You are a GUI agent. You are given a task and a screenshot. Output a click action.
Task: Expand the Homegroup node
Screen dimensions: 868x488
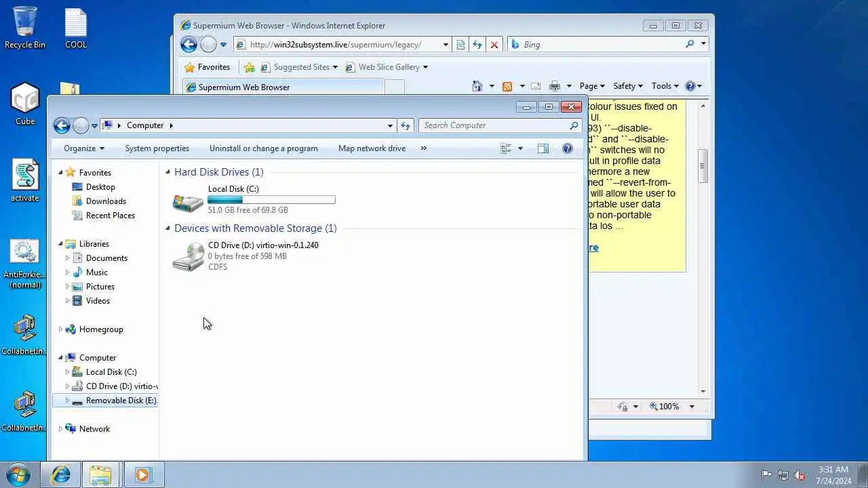point(60,329)
